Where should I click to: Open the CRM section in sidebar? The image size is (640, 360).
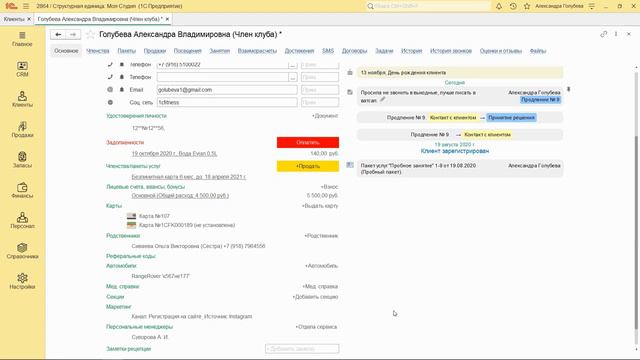tap(22, 69)
